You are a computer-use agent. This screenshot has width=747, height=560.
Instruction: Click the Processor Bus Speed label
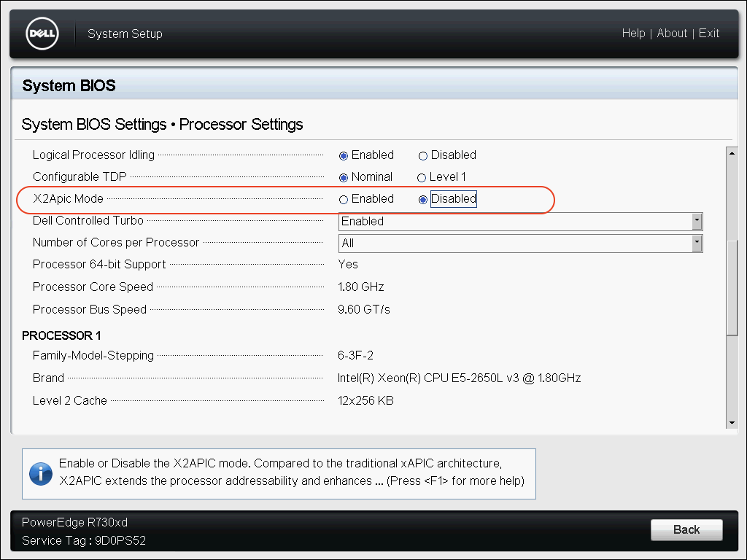tap(90, 309)
